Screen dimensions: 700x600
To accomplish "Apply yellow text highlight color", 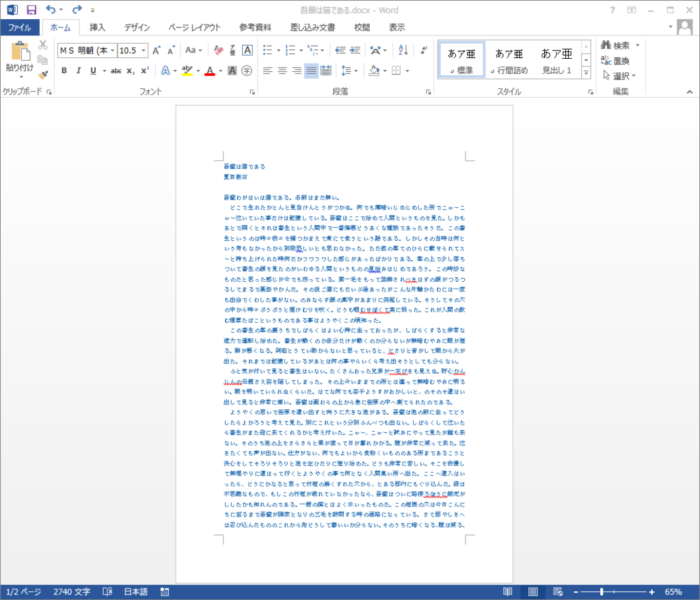I will point(187,70).
